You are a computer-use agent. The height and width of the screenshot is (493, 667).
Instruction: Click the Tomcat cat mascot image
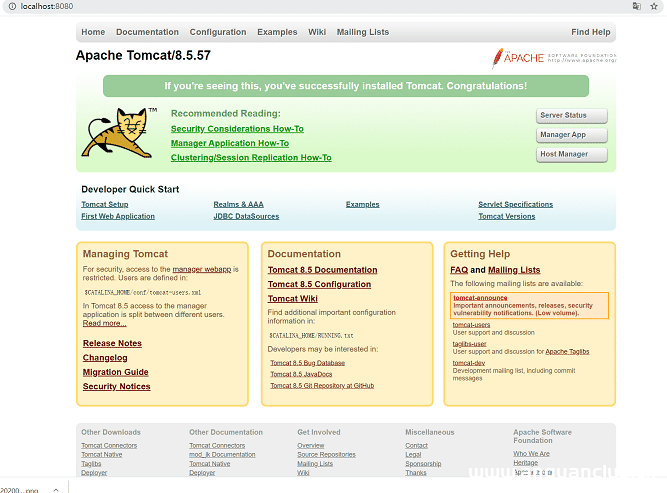coord(119,133)
